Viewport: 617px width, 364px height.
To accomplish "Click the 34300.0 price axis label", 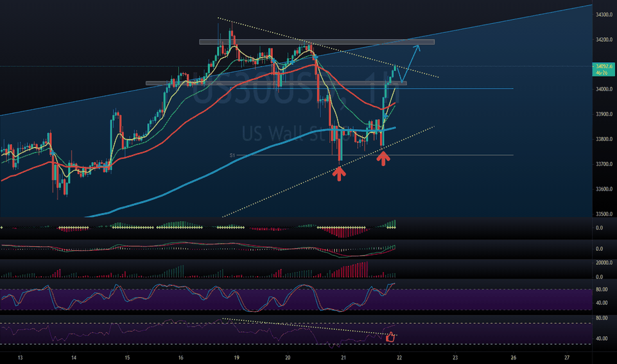I will point(604,15).
